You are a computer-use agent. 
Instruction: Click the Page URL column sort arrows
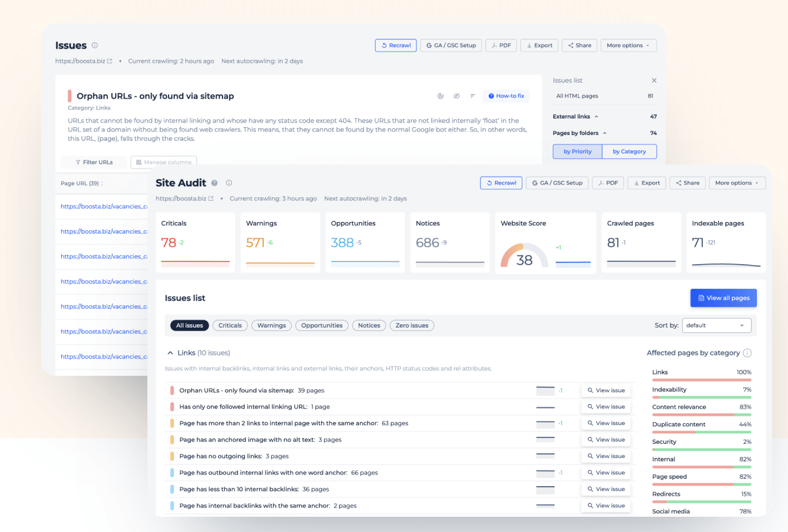coord(102,183)
